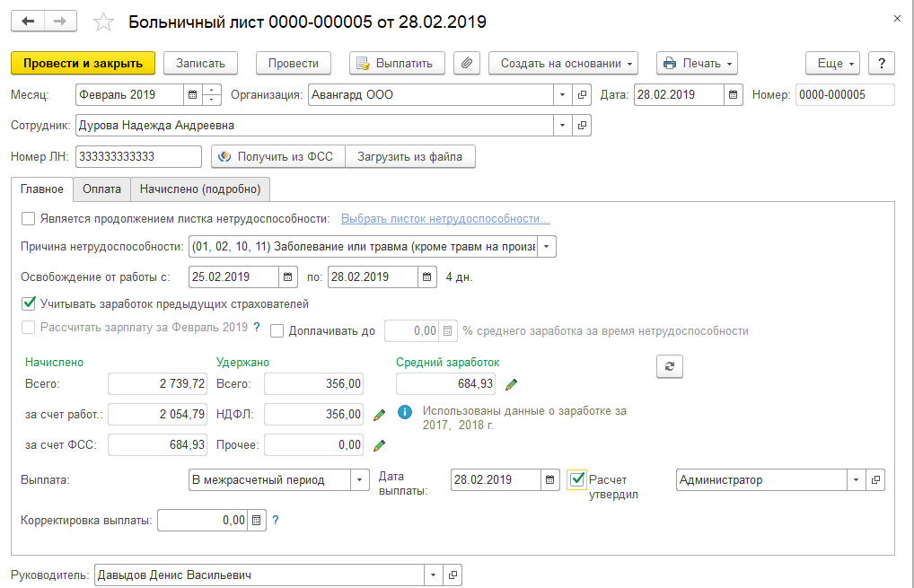
Task: Uncheck Учитывать заработок предыдущих страхователей
Action: (28, 303)
